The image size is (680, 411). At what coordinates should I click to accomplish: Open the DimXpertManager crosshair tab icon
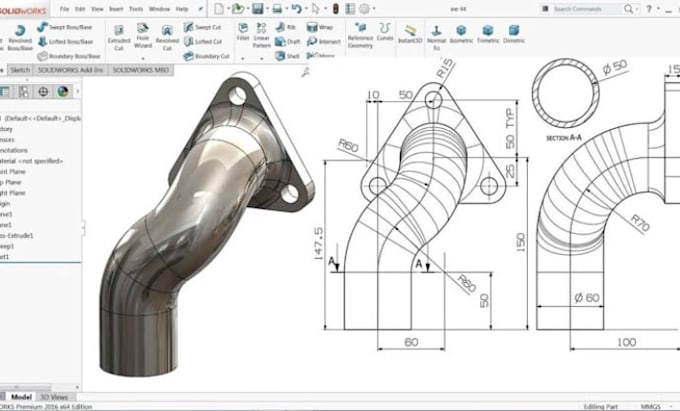pos(43,91)
